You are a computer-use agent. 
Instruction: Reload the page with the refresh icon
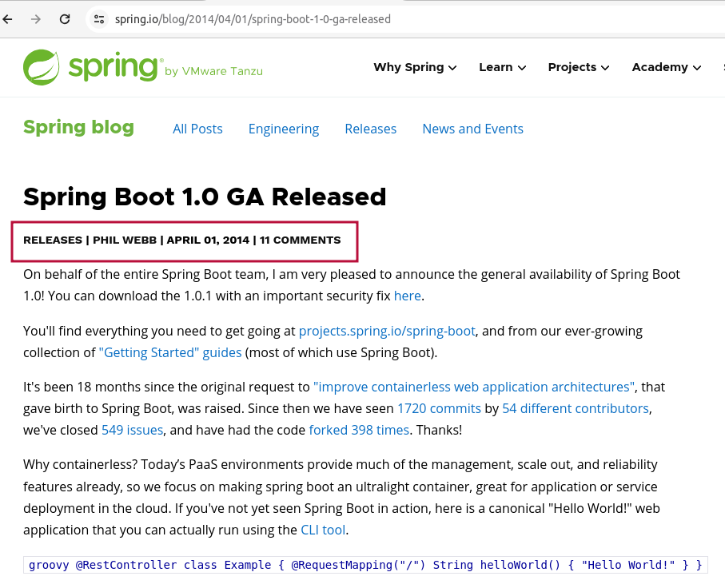[x=65, y=19]
